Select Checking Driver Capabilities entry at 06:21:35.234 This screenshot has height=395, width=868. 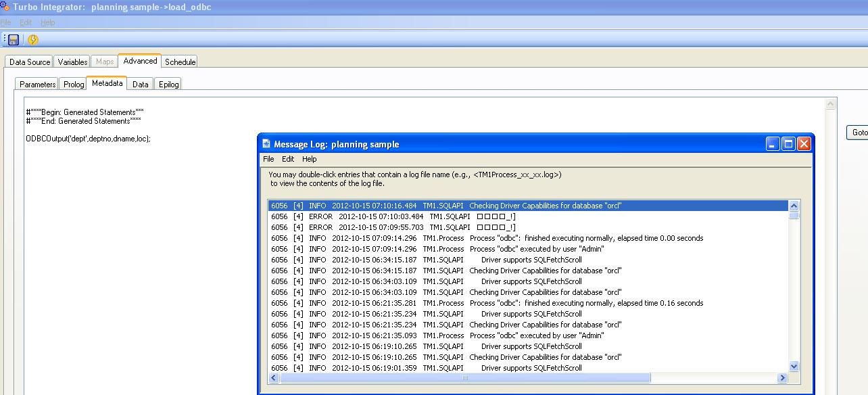click(x=528, y=325)
